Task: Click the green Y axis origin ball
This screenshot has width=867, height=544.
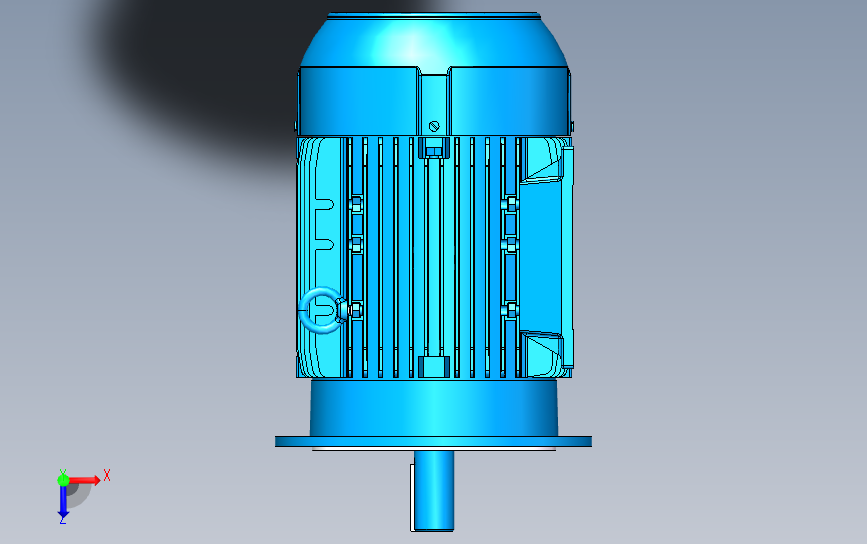Action: [63, 479]
